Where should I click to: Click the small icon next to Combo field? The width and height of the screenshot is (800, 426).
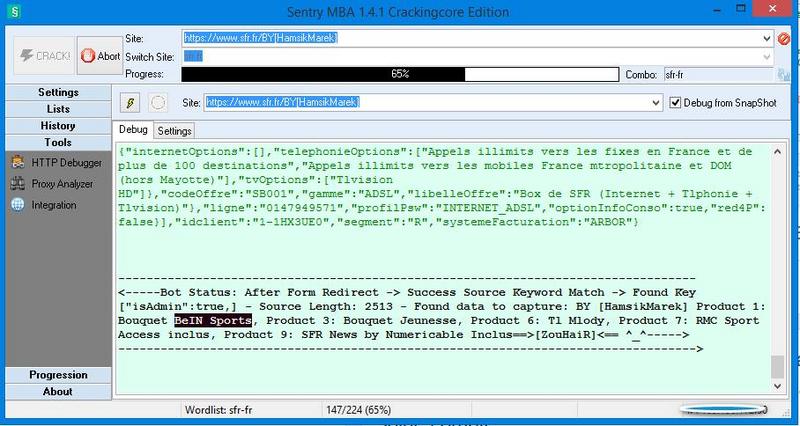pos(783,75)
